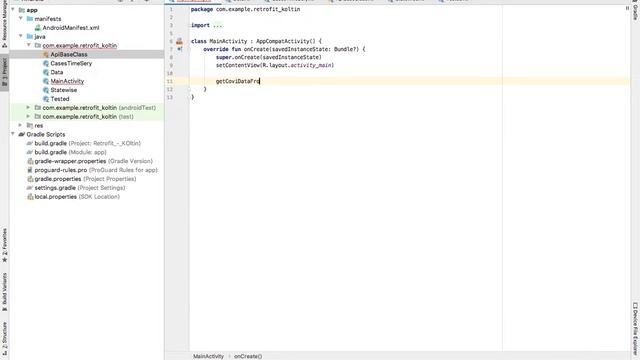The width and height of the screenshot is (640, 360).
Task: Click the local.properties file icon
Action: (x=30, y=197)
